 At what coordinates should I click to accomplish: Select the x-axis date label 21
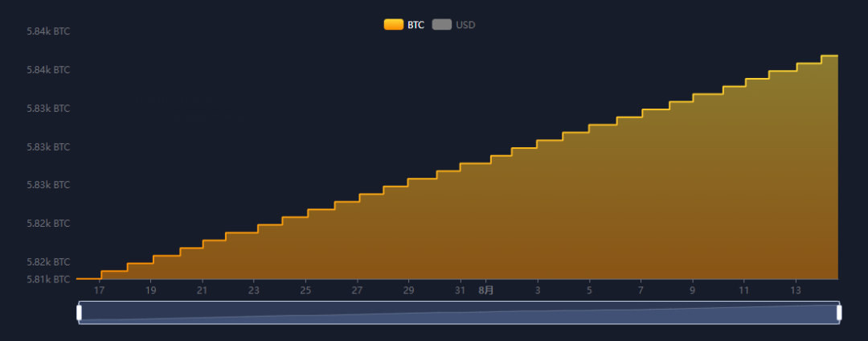(202, 290)
